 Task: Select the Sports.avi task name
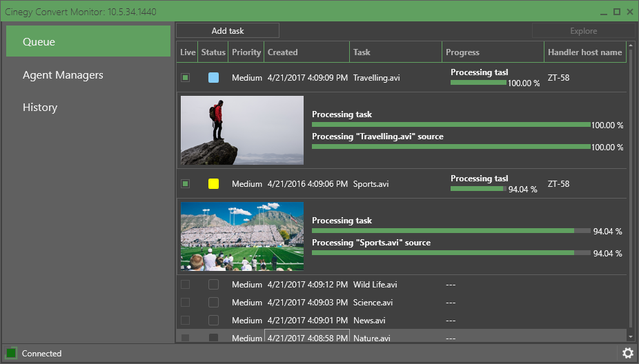coord(371,184)
